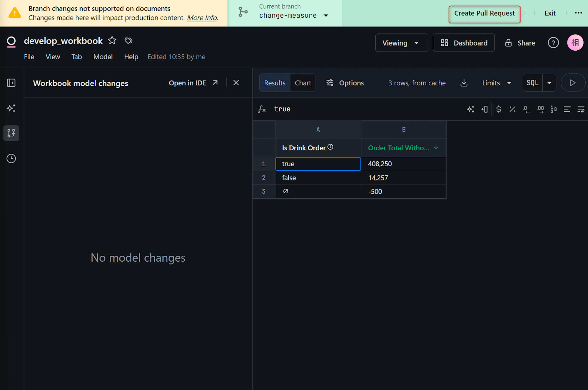Select column B header

point(404,130)
